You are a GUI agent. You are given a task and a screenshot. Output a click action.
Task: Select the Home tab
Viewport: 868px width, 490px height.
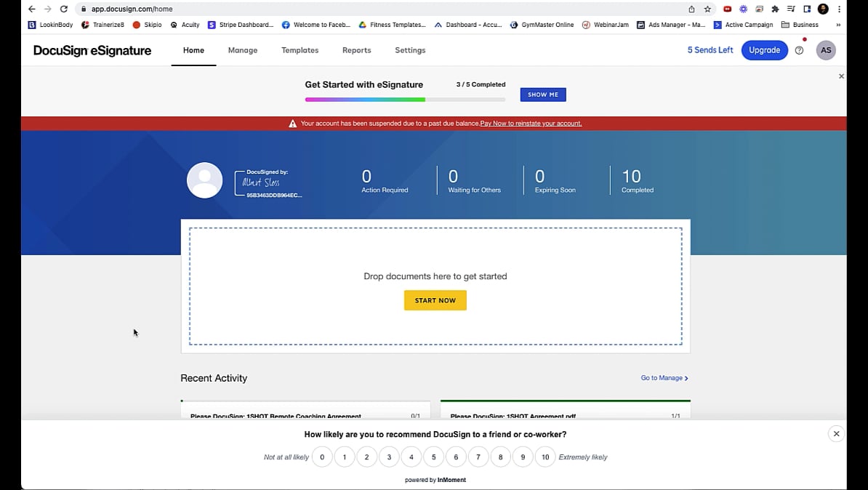(194, 50)
